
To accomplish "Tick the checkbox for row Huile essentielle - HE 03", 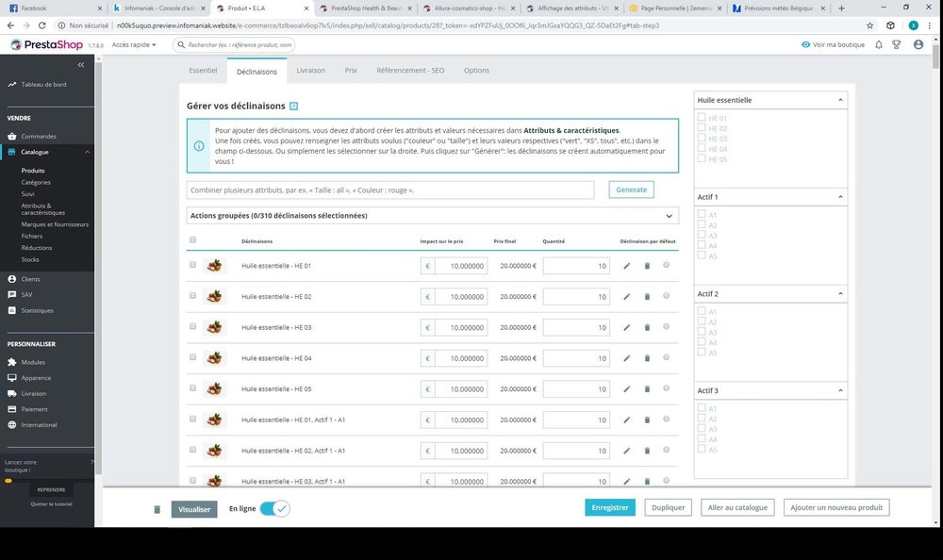I will point(193,326).
